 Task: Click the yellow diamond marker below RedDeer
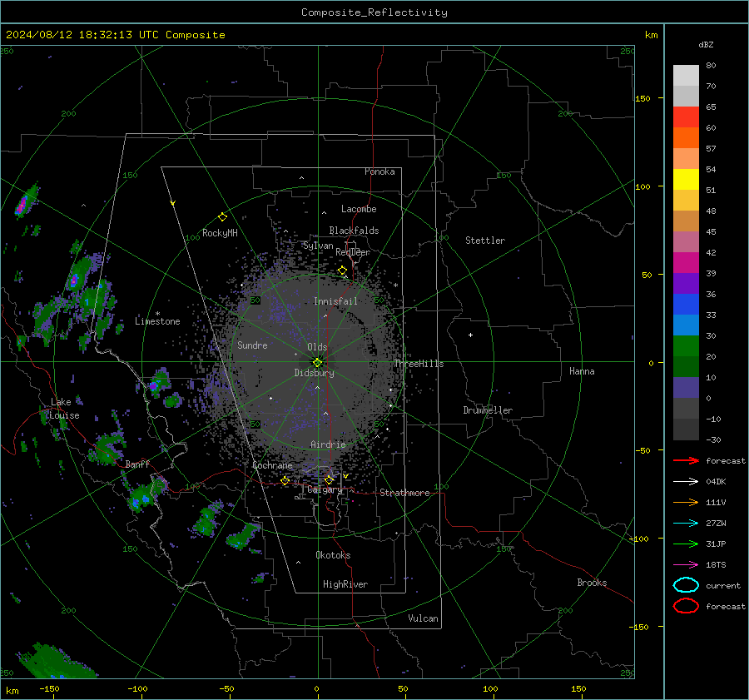point(342,271)
